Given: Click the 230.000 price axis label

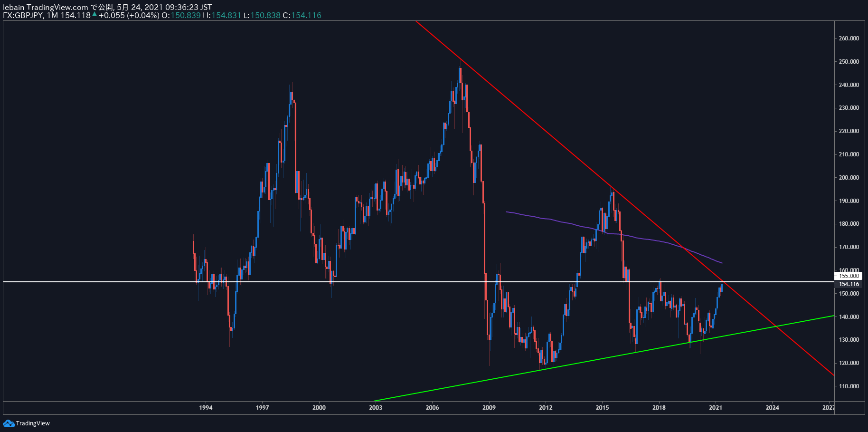Looking at the screenshot, I should (849, 108).
